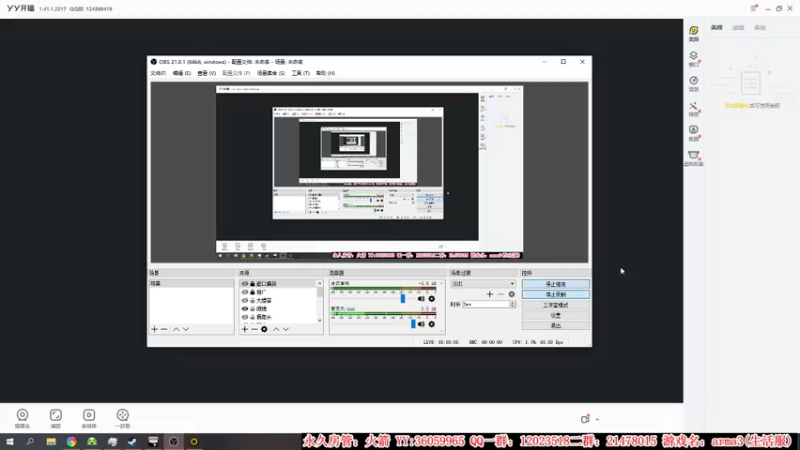Mute the desktop audio speaker icon in OBS mixer
Screen dimensions: 800x450
pos(421,298)
